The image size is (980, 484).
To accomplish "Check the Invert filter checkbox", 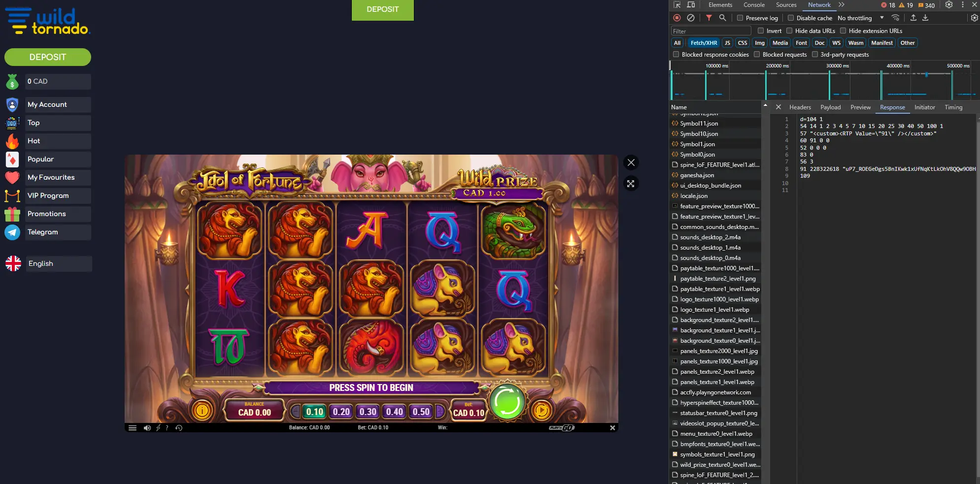I will (761, 31).
